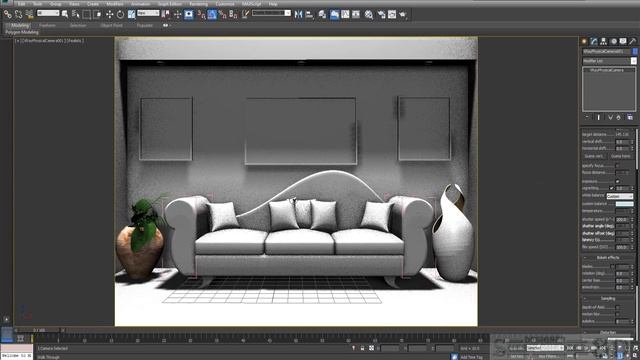Open the selection filter dropdown

[x=48, y=13]
